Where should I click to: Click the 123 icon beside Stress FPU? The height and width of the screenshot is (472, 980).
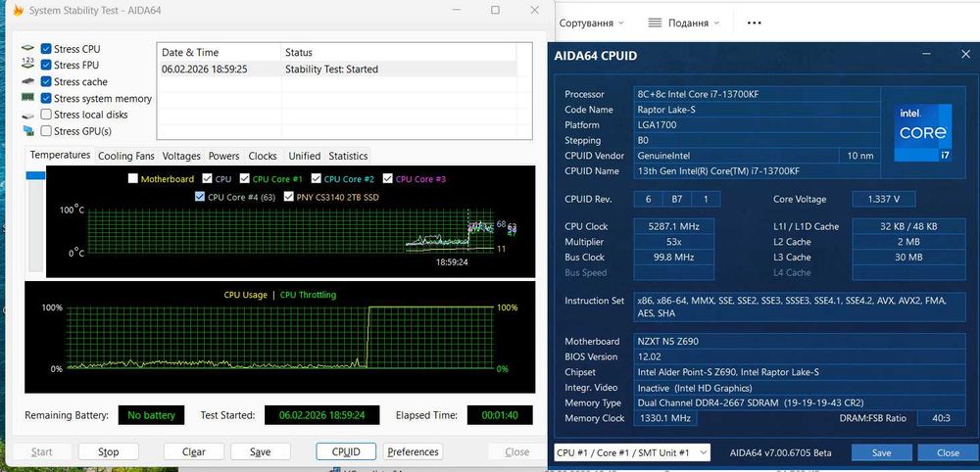(27, 62)
